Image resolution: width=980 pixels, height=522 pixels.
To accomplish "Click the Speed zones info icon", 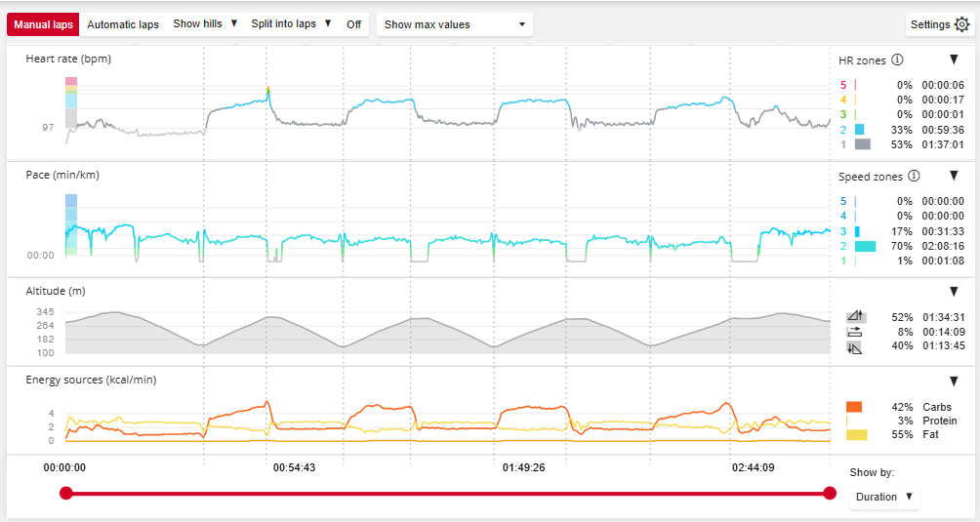I will click(913, 177).
